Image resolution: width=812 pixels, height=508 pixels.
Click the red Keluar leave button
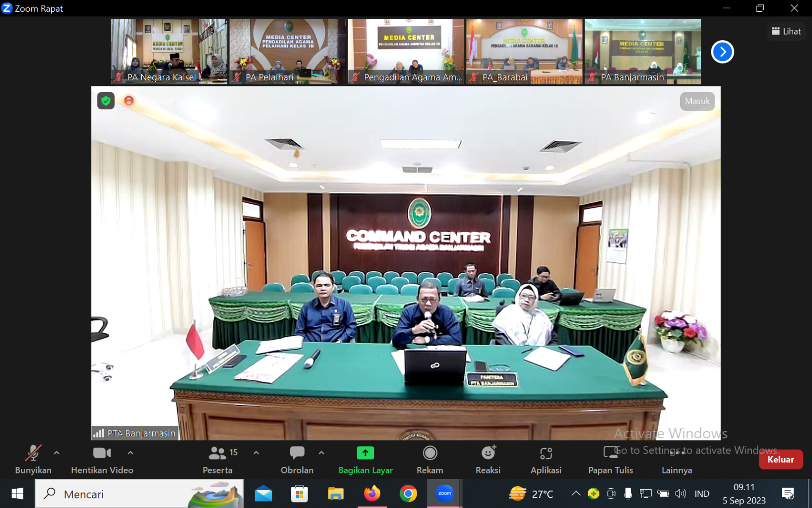(780, 459)
